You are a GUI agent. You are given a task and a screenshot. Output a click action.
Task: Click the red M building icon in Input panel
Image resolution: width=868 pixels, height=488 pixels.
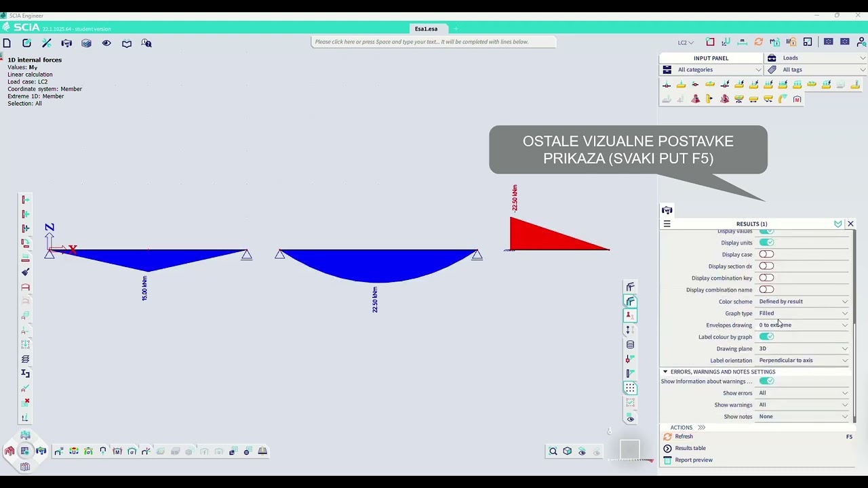tap(797, 100)
